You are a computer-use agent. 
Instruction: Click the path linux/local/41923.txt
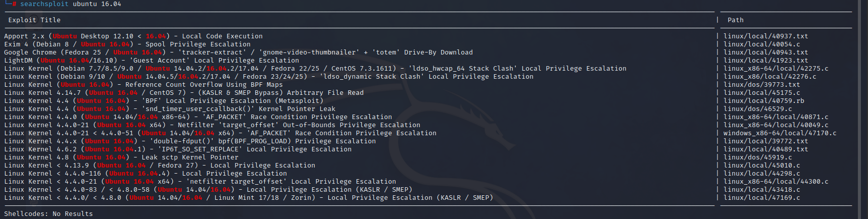766,61
